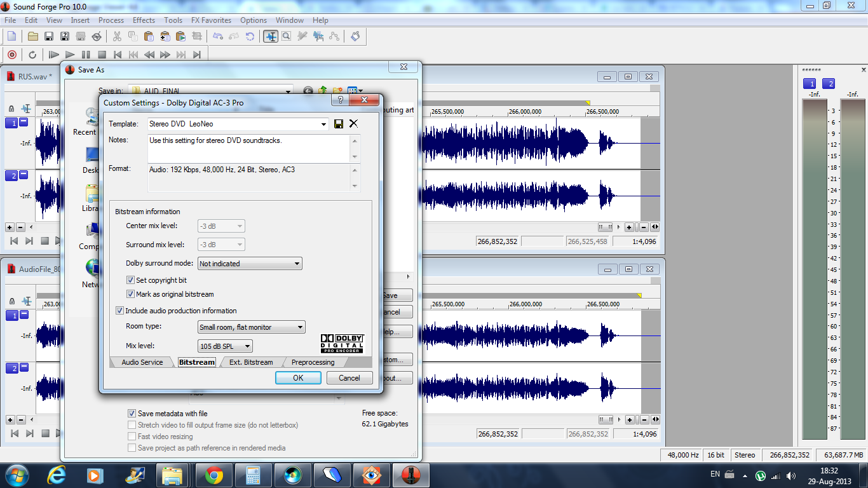This screenshot has width=868, height=488.
Task: Click the Save disk icon in main toolbar
Action: (x=49, y=36)
